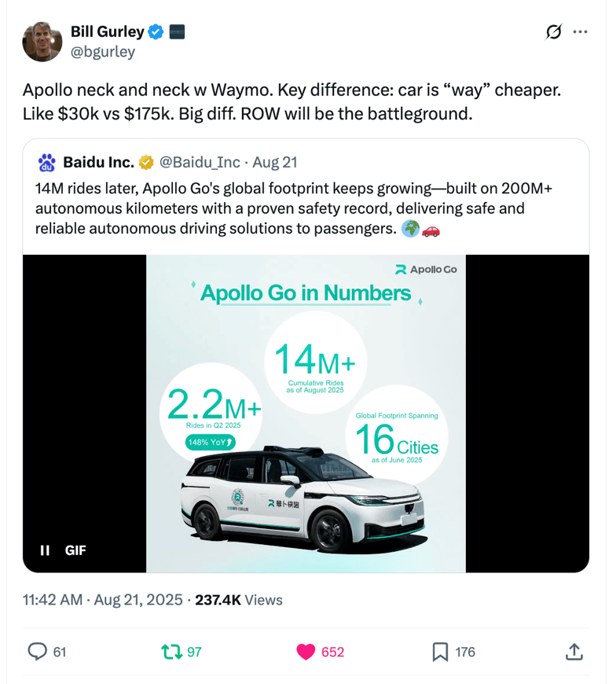
Task: Open the @bgurley handle link
Action: [x=103, y=52]
